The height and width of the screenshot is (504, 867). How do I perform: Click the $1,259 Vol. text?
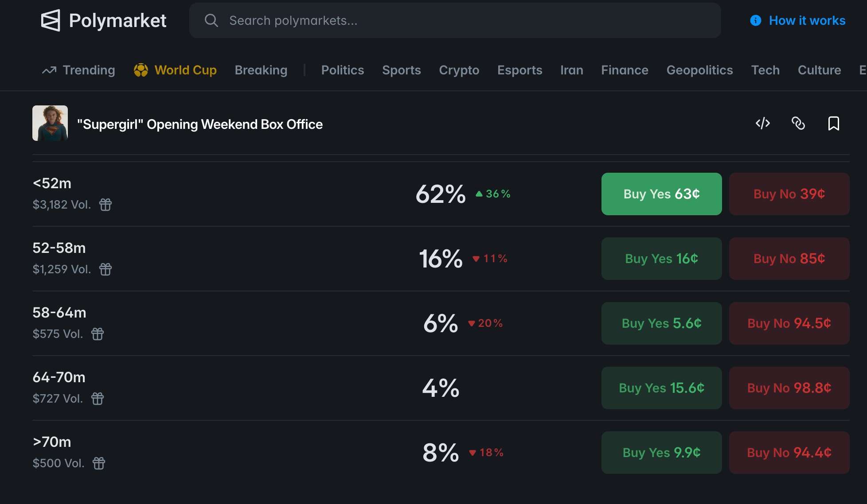tap(62, 269)
